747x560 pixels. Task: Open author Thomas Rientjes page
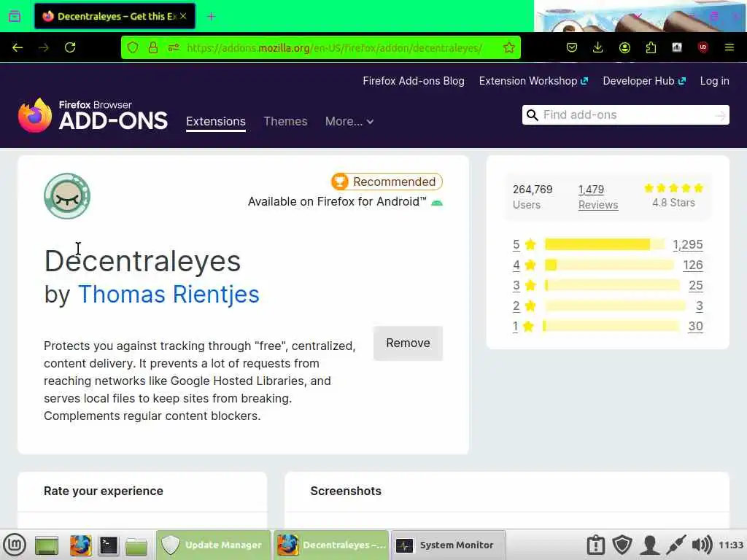click(x=169, y=295)
